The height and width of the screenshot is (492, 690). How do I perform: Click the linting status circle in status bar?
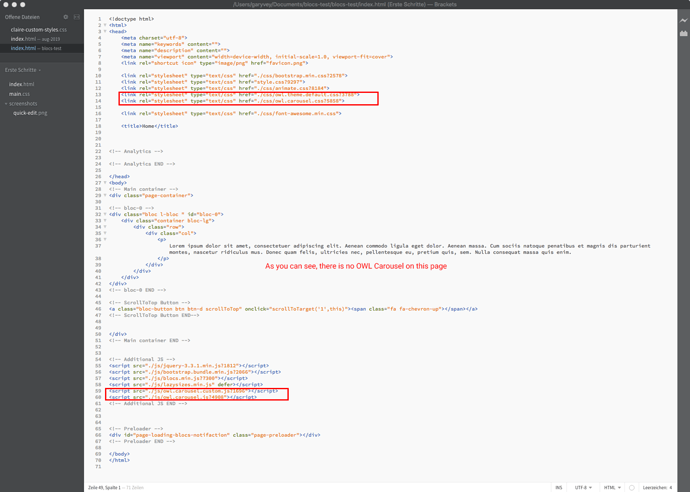[631, 488]
